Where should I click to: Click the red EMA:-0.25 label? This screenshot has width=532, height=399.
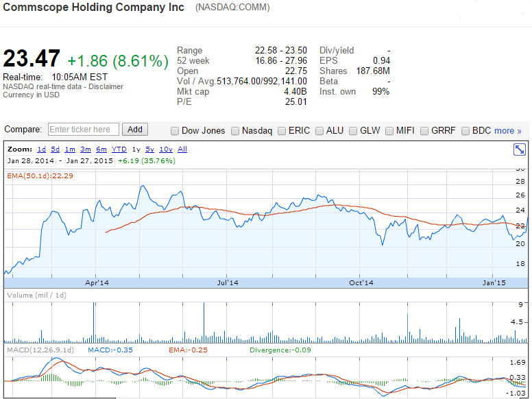(189, 350)
